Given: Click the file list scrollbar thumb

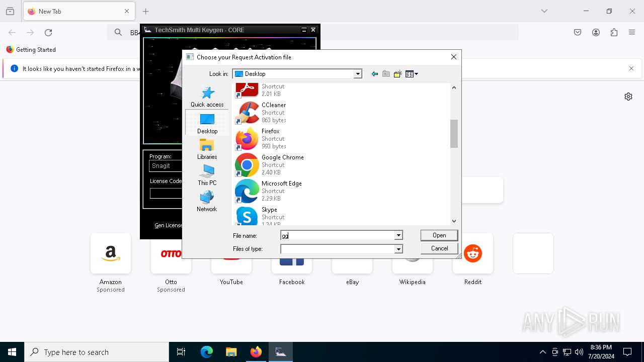Looking at the screenshot, I should (454, 134).
